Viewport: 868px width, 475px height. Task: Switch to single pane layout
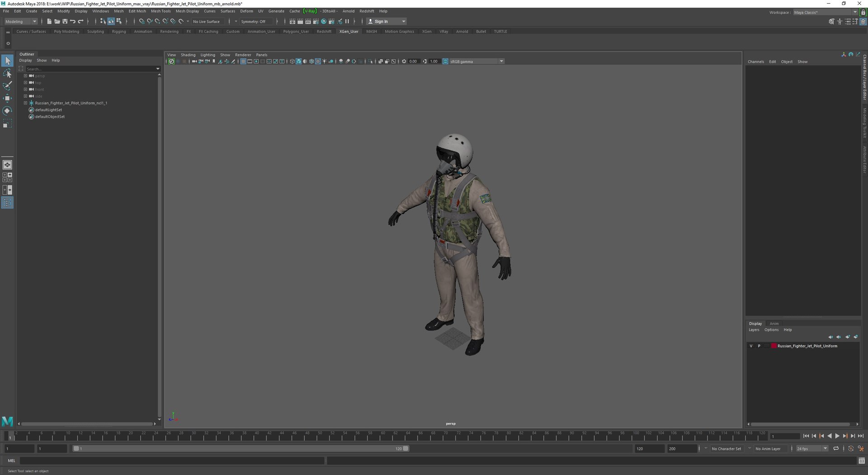point(7,165)
